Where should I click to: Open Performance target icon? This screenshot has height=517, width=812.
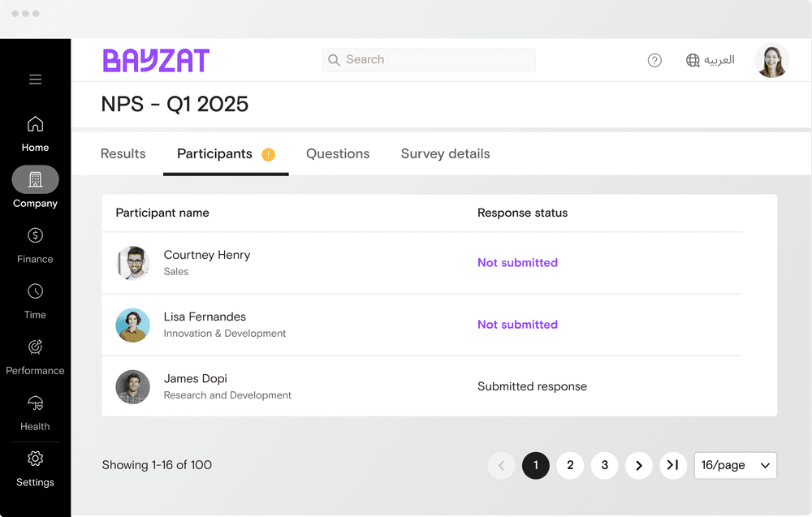click(x=35, y=347)
